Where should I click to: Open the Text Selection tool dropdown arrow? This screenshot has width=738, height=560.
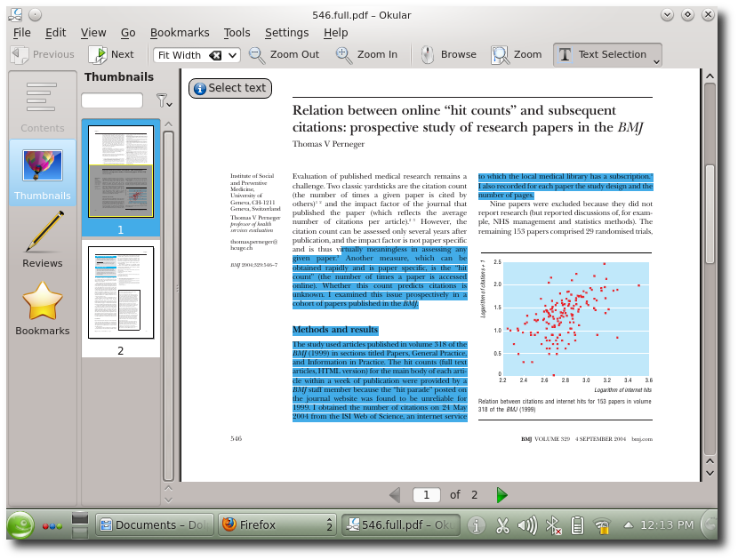(656, 59)
